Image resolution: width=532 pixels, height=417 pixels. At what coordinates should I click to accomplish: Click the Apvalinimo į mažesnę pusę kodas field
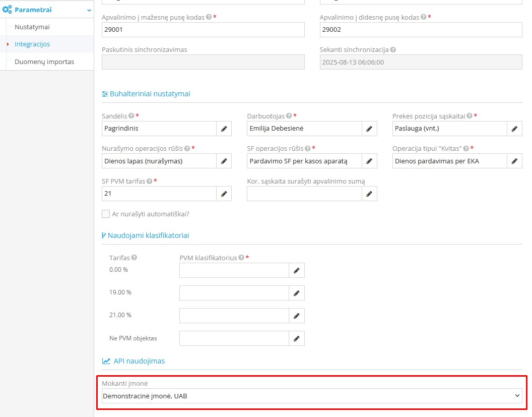click(x=203, y=30)
